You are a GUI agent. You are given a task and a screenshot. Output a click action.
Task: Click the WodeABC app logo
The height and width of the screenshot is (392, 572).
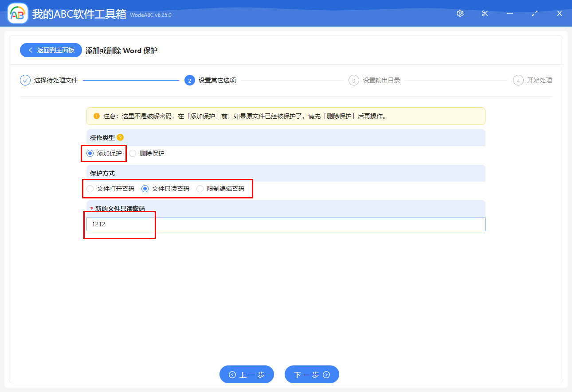pyautogui.click(x=18, y=13)
